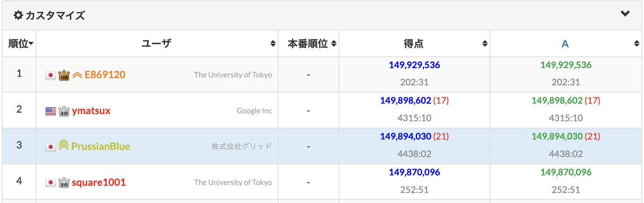This screenshot has height=203, width=644.
Task: Open square1001 user profile
Action: click(x=99, y=182)
